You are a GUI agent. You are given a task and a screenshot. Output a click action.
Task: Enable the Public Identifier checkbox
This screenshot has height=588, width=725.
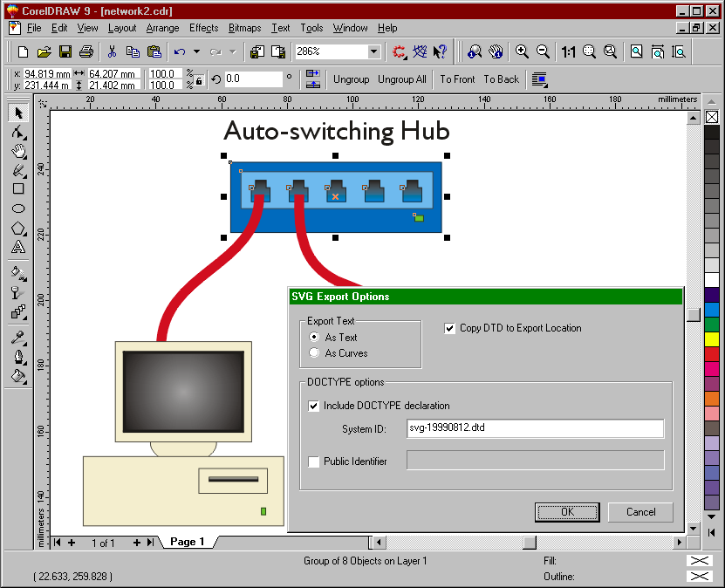pos(314,462)
